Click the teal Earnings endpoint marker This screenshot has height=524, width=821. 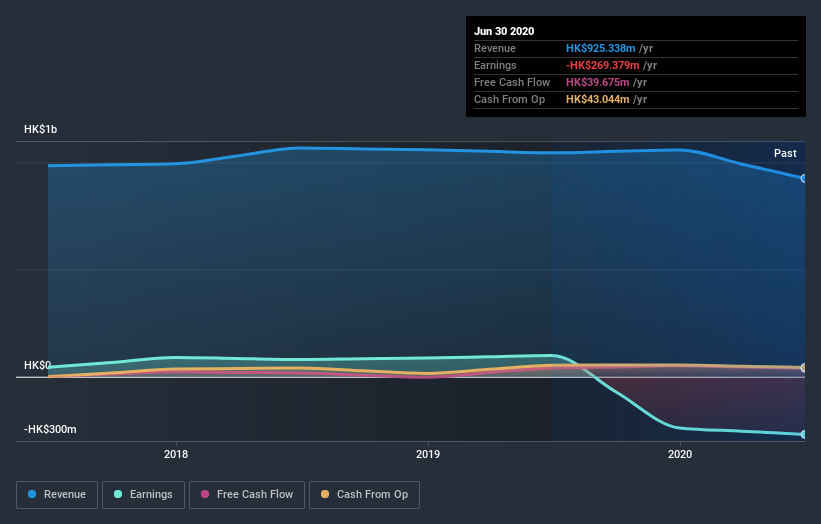[803, 434]
